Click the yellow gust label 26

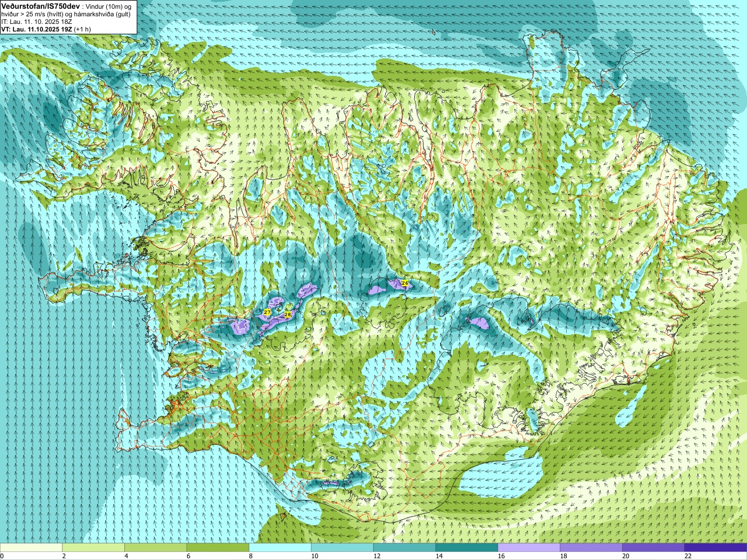click(x=405, y=283)
